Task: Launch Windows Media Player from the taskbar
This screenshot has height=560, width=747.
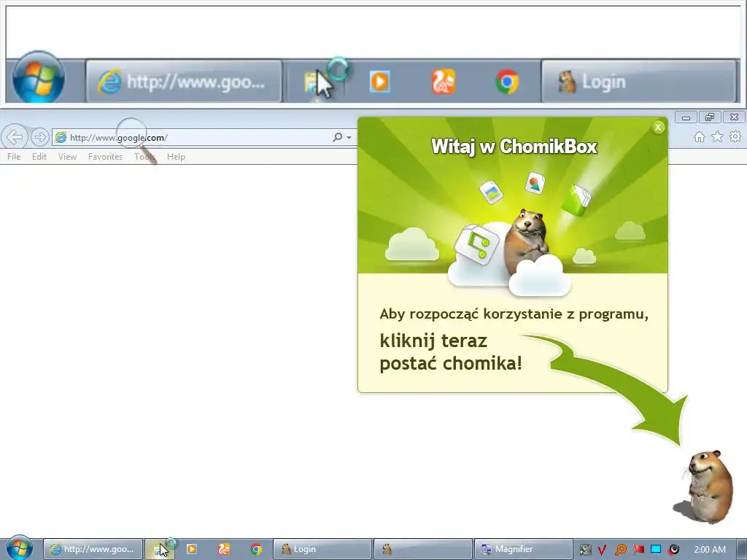Action: click(x=192, y=549)
